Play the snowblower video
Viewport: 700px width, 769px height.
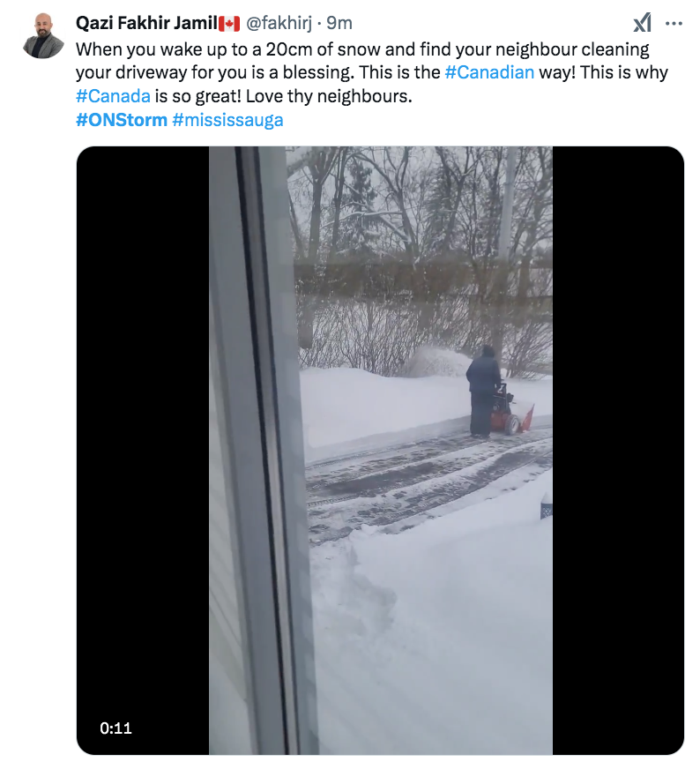[380, 451]
